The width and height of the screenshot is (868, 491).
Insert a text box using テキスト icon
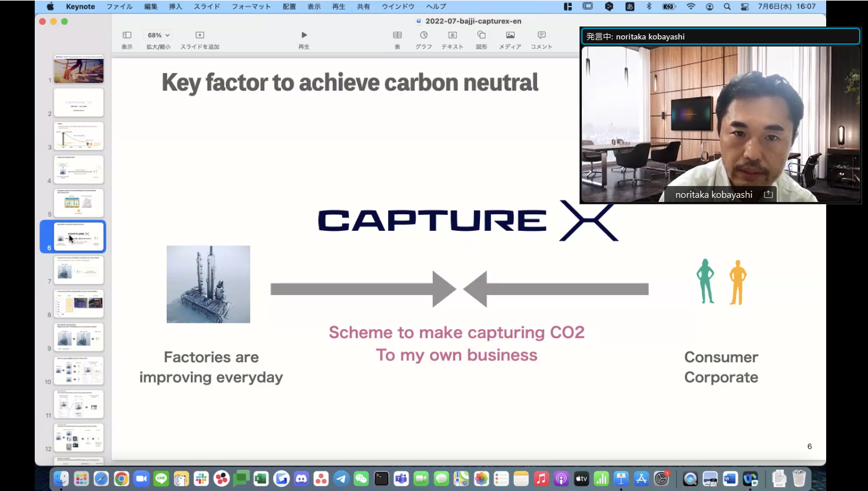(452, 35)
